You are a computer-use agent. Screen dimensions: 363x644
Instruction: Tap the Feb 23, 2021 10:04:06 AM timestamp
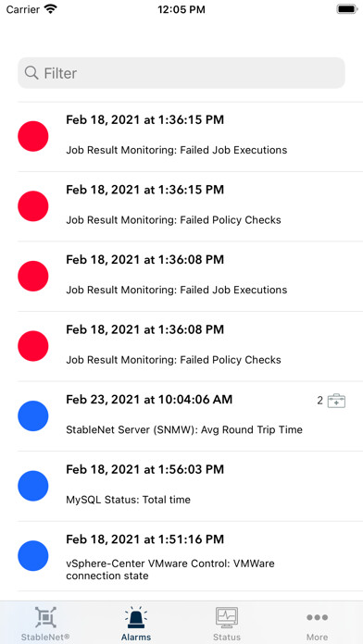click(x=149, y=400)
